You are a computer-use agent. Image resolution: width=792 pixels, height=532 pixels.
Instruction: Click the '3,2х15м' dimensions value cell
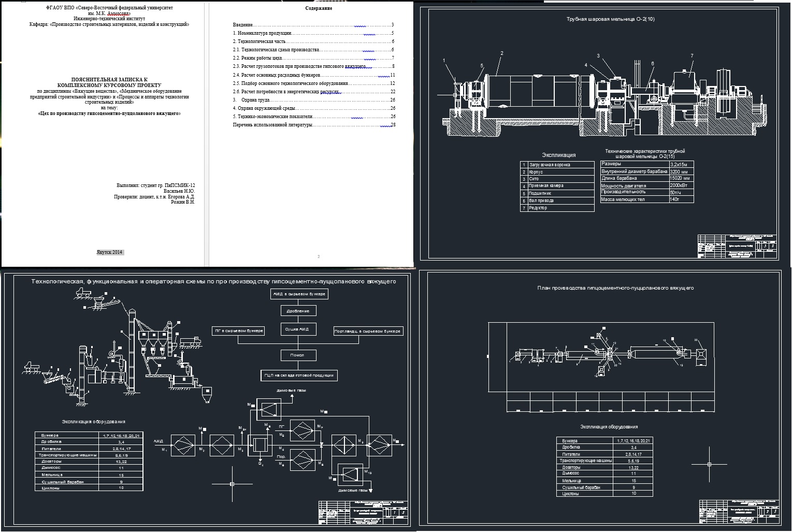681,164
